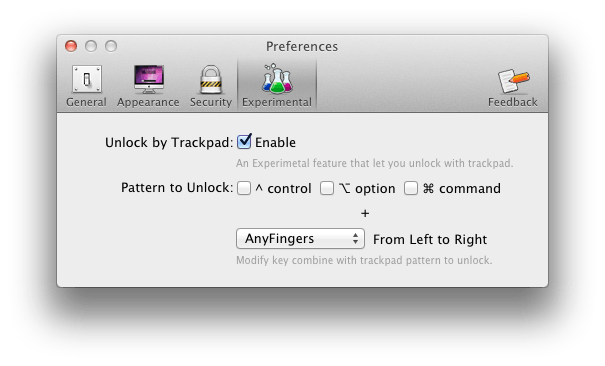Click the command key symbol
This screenshot has height=366, width=605.
428,188
